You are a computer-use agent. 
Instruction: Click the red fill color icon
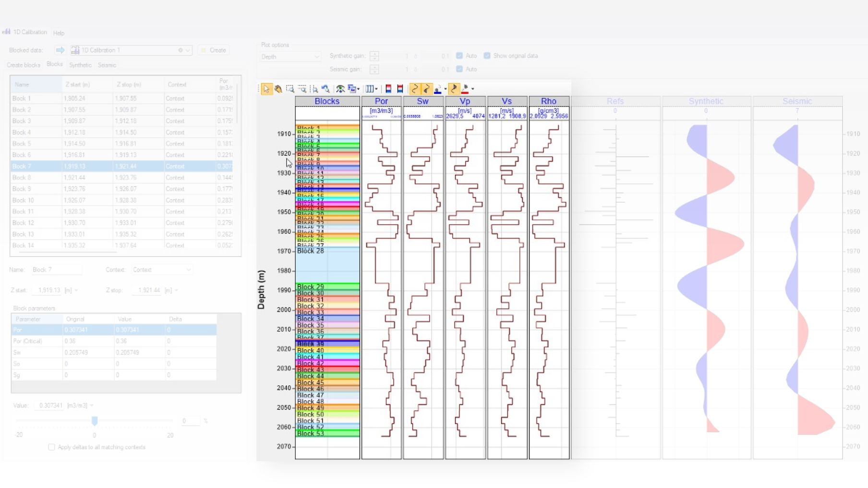click(x=465, y=89)
